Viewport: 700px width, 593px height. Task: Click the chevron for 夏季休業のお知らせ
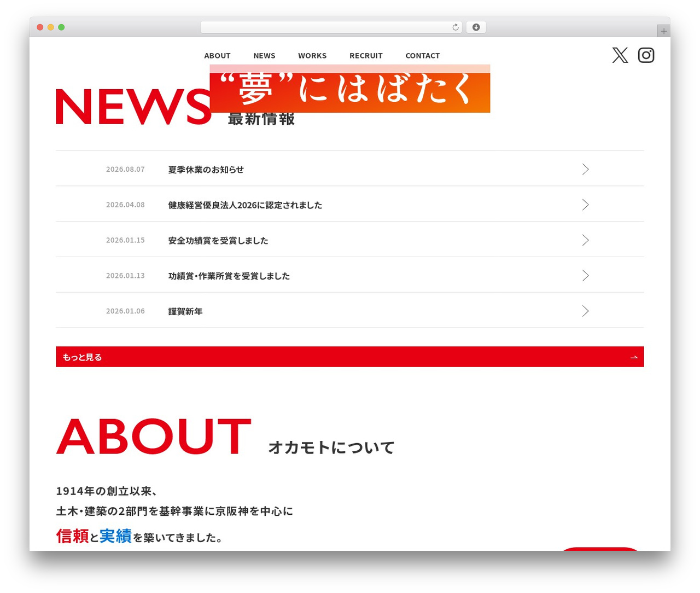click(x=585, y=169)
